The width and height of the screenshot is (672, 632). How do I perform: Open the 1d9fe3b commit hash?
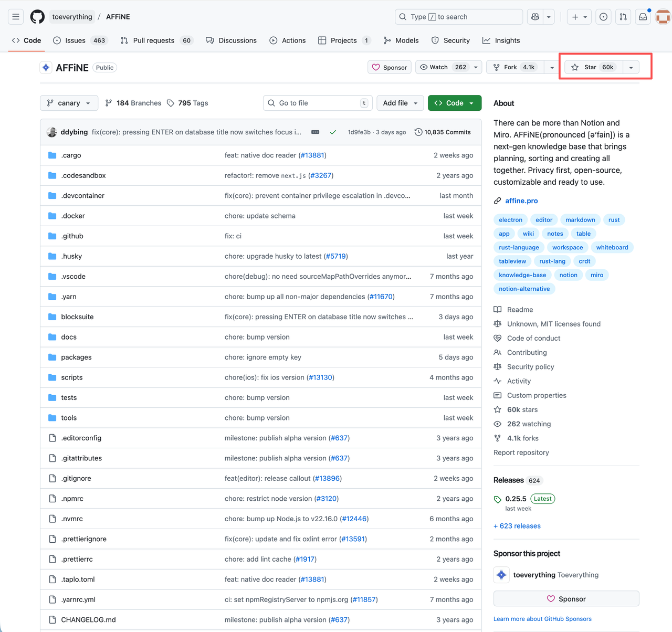[359, 132]
